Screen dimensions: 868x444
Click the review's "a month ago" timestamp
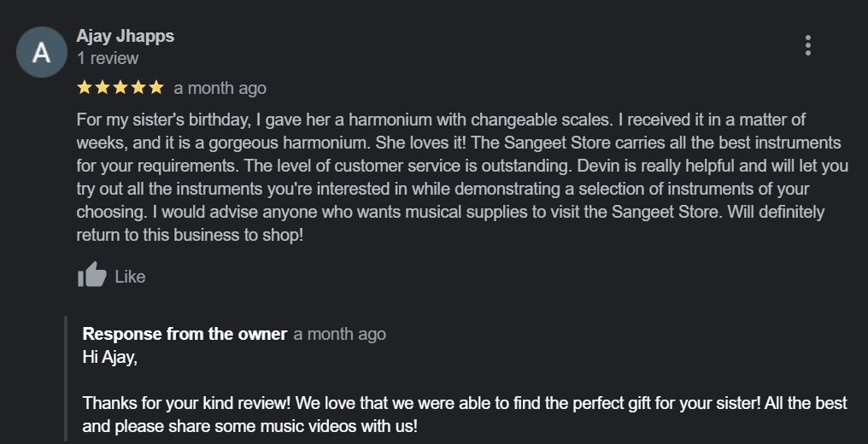[220, 88]
